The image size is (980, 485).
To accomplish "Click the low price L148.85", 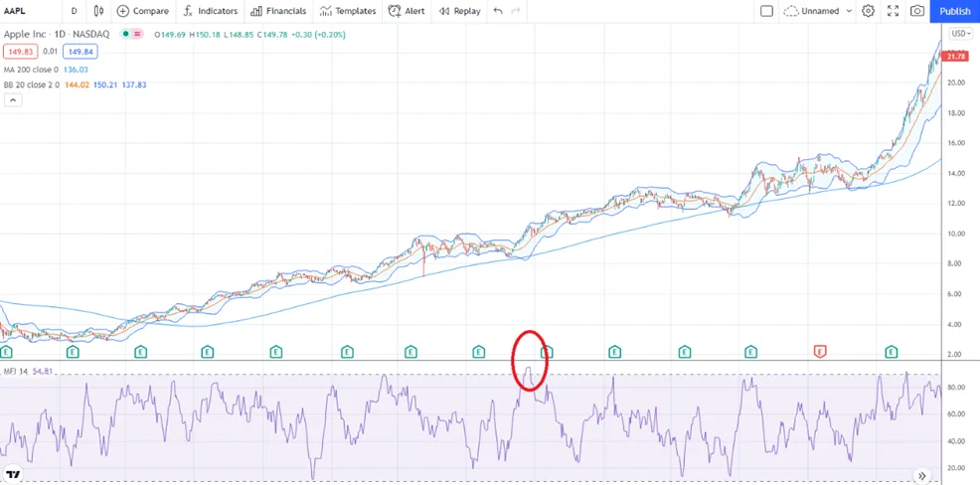I will coord(238,35).
